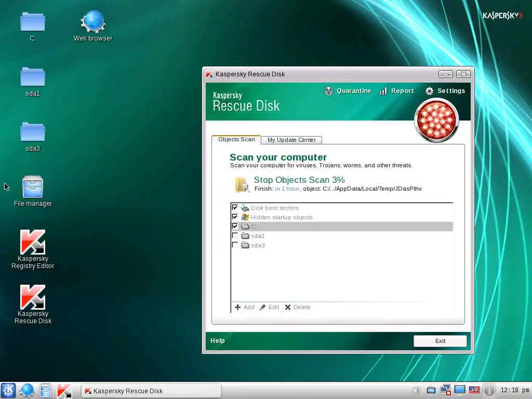Click the taskbar web browser globe icon
The height and width of the screenshot is (399, 532).
pyautogui.click(x=27, y=391)
